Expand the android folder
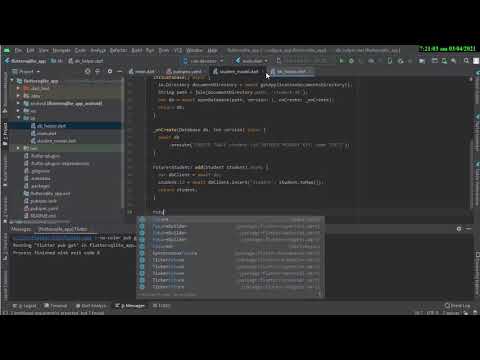480x360 pixels. [18, 103]
